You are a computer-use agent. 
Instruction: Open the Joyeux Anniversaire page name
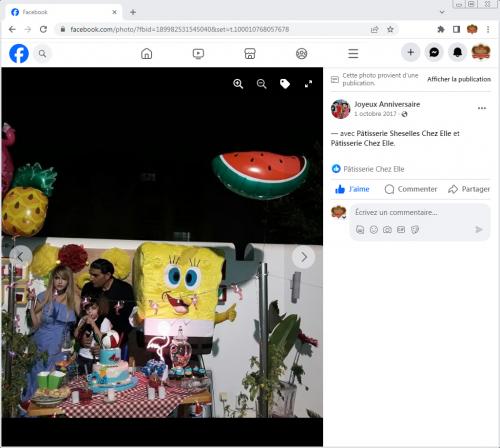pos(387,104)
